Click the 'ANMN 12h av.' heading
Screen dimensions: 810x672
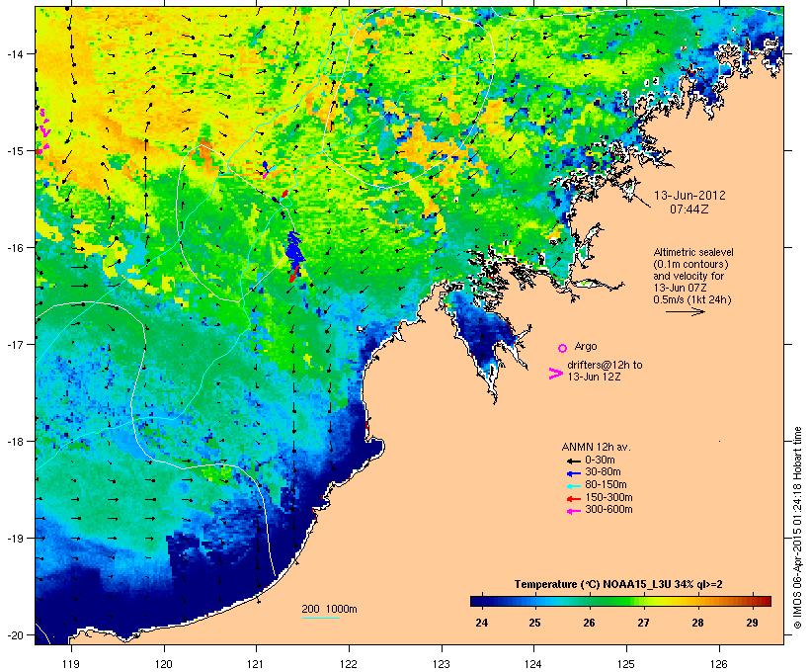pos(596,447)
